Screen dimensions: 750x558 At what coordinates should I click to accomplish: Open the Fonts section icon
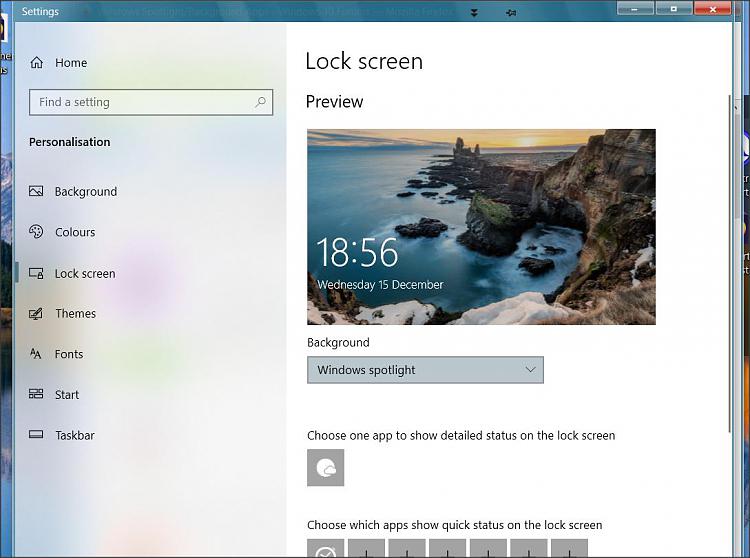[x=36, y=354]
